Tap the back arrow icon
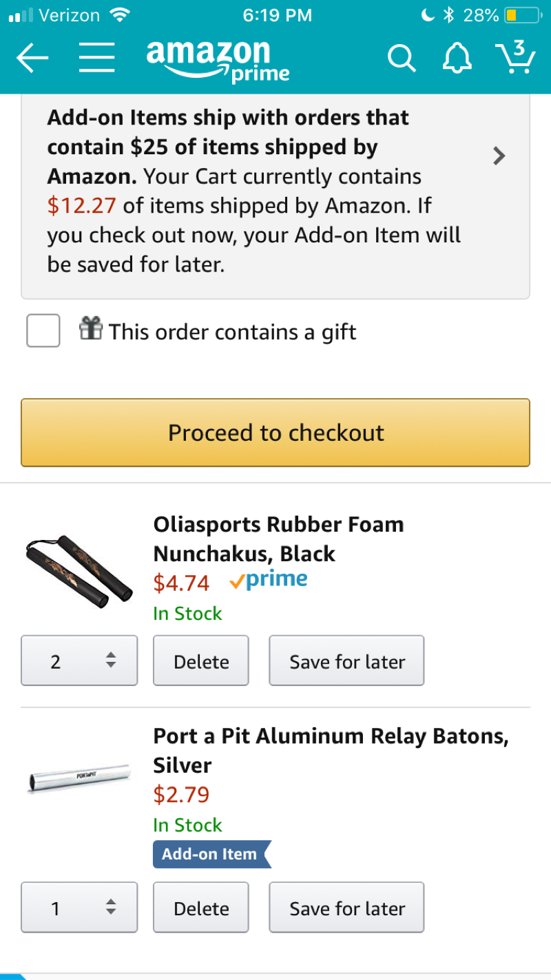 (32, 59)
